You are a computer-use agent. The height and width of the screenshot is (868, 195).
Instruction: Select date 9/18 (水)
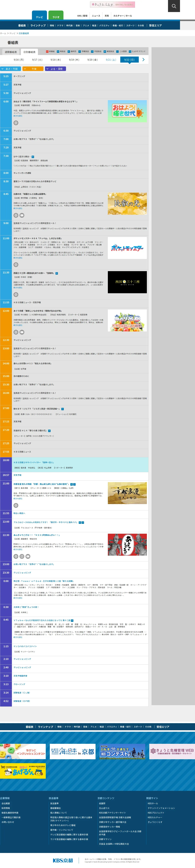tap(55, 60)
